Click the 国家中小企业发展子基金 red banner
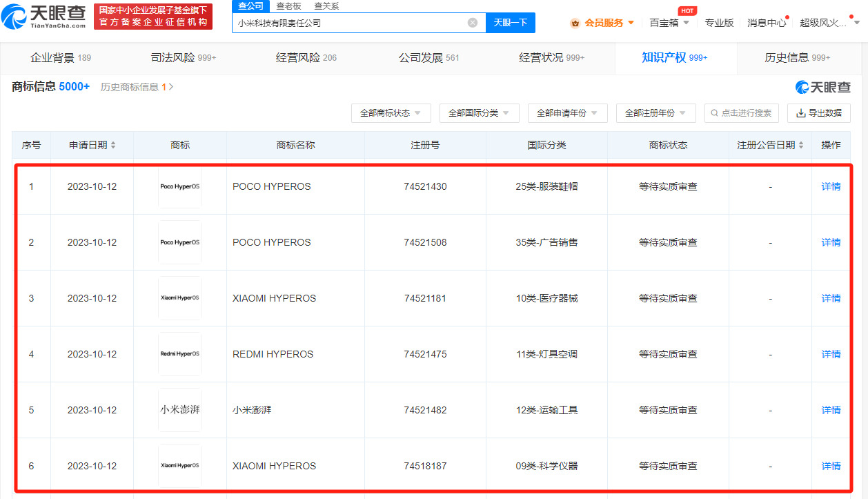This screenshot has height=499, width=868. point(153,16)
